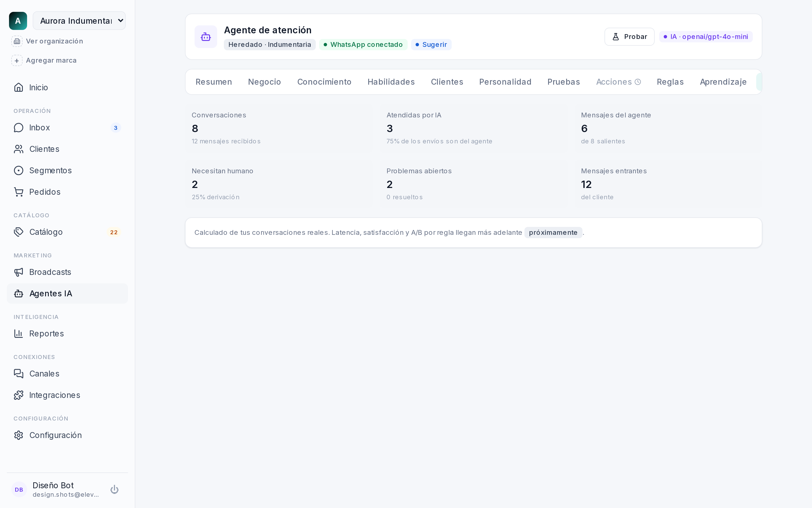This screenshot has height=508, width=812.
Task: Click the Conversaciones value 8
Action: [195, 129]
